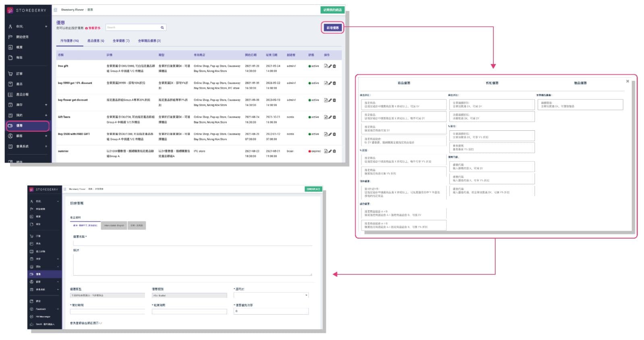
Task: Choose 滿額贈品 gift option in popup
Action: [x=580, y=105]
